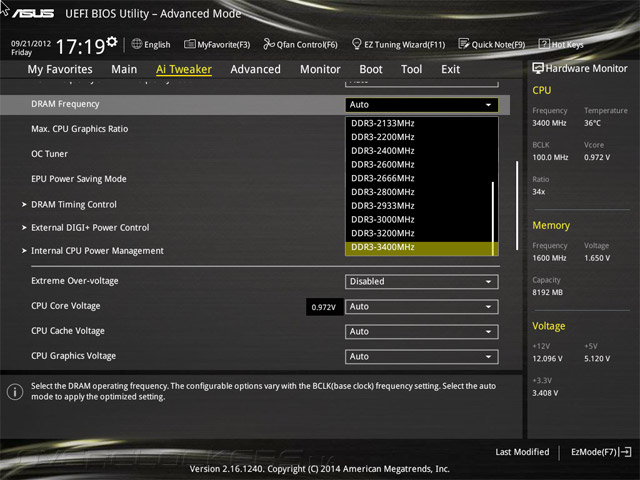Click the Qfan Control fan icon

pyautogui.click(x=269, y=44)
